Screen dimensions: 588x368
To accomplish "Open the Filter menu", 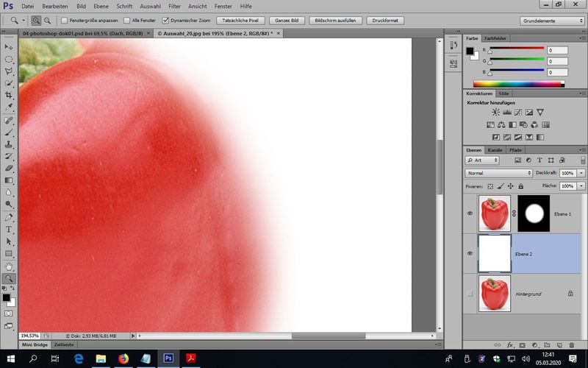I will tap(174, 6).
